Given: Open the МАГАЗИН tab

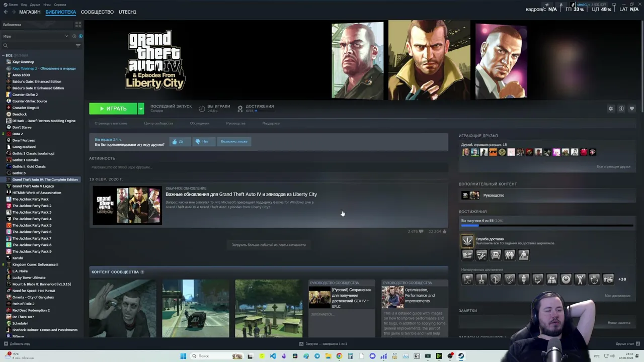Looking at the screenshot, I should click(30, 12).
